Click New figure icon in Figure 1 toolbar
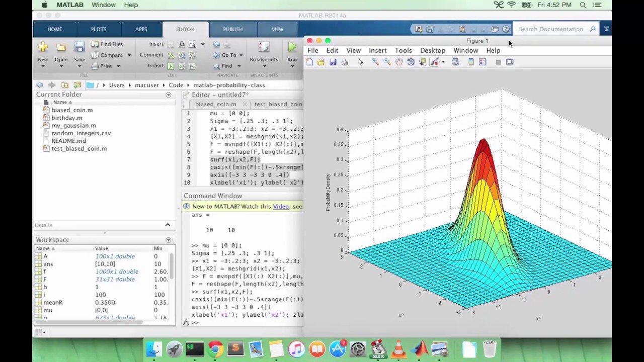This screenshot has height=362, width=644. pyautogui.click(x=309, y=62)
